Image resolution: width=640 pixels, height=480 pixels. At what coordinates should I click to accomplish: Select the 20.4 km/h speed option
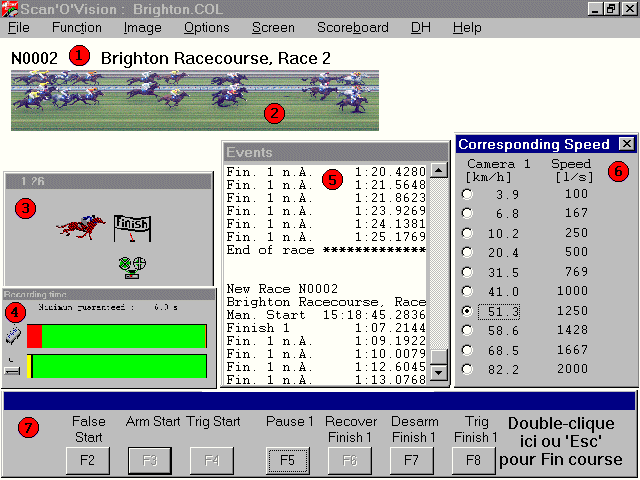point(467,252)
